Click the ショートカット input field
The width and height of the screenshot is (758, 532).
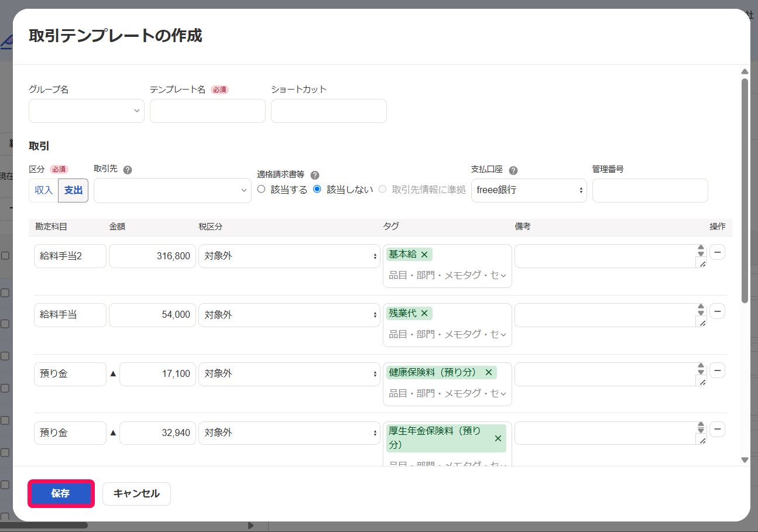tap(329, 111)
